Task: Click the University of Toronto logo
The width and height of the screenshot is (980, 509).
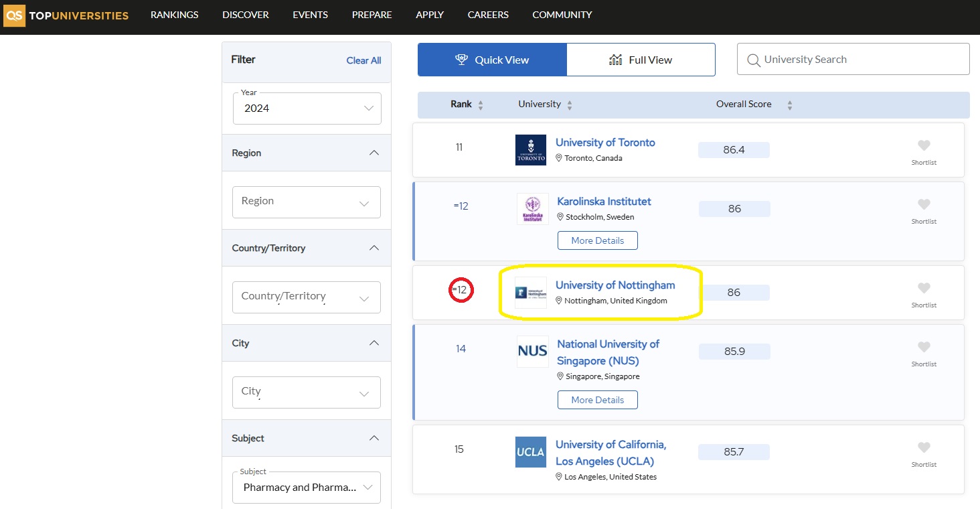Action: (x=531, y=150)
